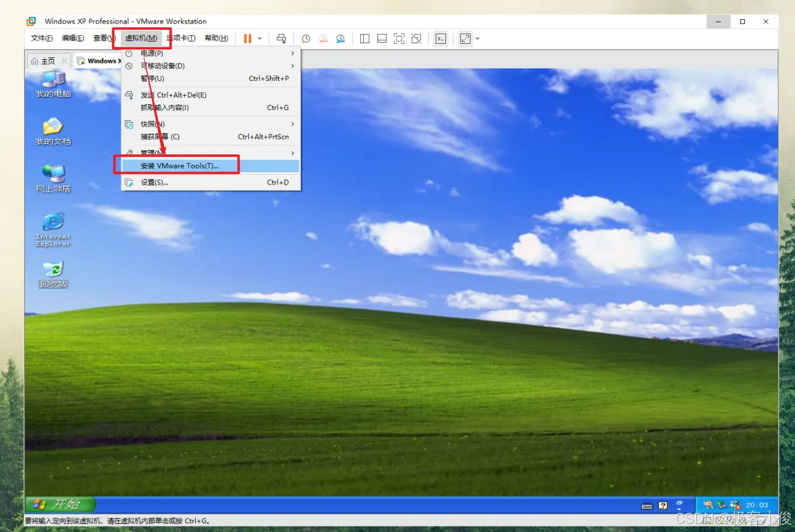Open the 文件(F) menu

click(x=42, y=38)
